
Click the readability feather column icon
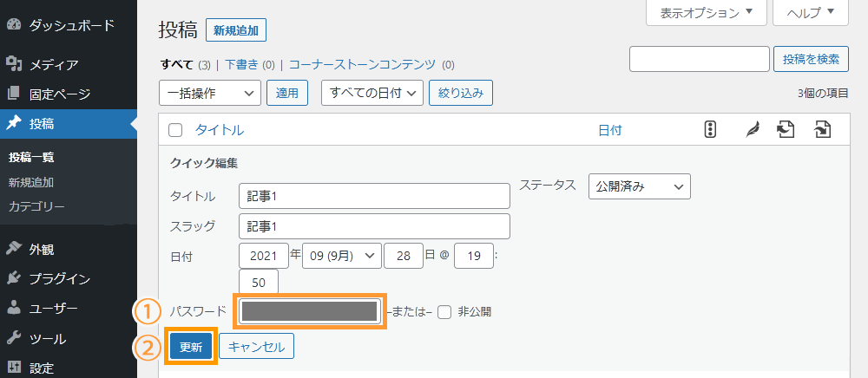coord(752,130)
